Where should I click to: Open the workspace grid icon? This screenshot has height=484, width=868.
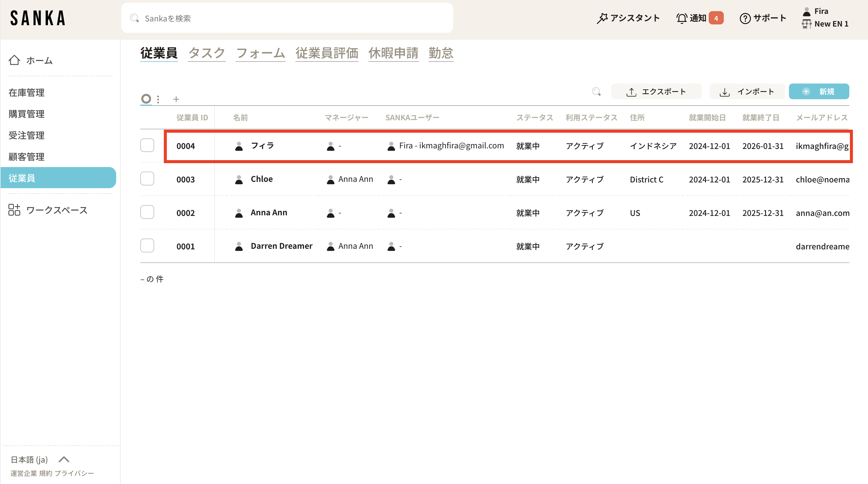coord(14,210)
